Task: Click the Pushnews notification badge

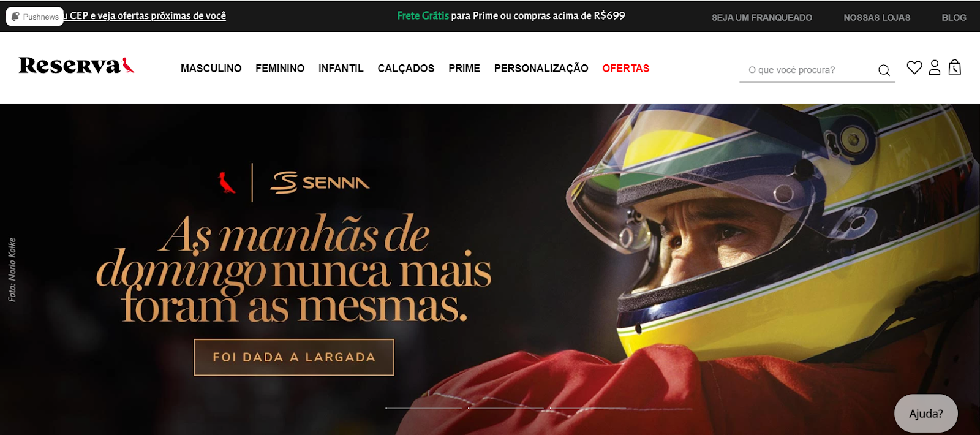Action: click(35, 17)
